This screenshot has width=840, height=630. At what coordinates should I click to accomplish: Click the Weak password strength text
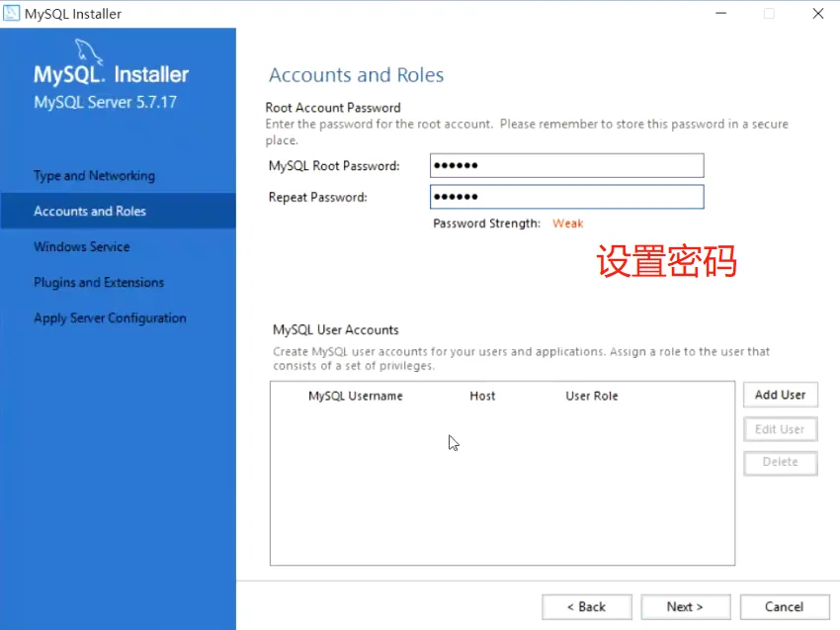pyautogui.click(x=568, y=224)
